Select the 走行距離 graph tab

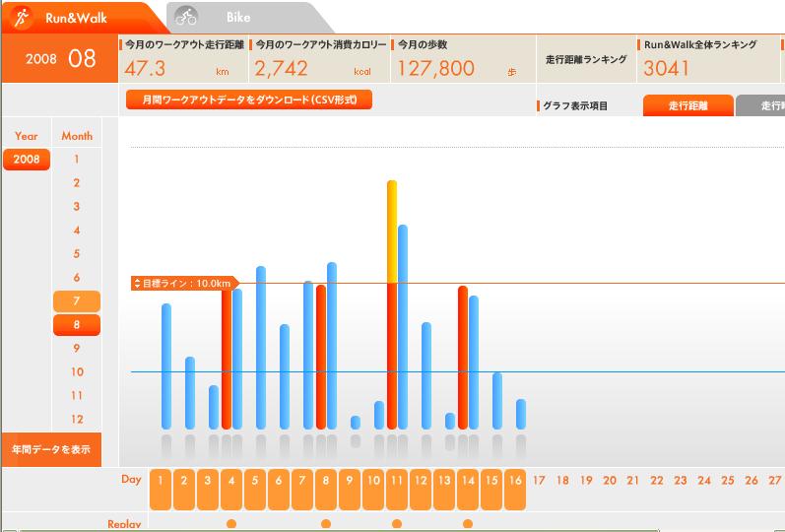tap(687, 105)
